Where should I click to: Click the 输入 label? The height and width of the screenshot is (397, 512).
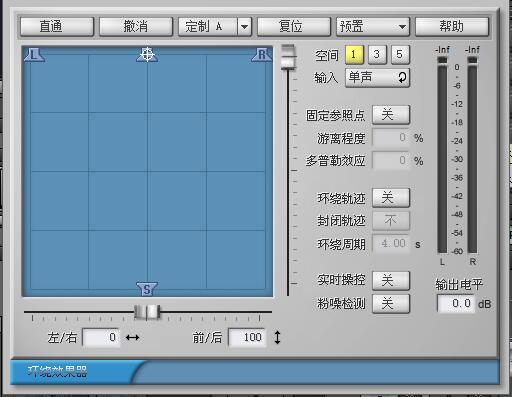pyautogui.click(x=326, y=78)
